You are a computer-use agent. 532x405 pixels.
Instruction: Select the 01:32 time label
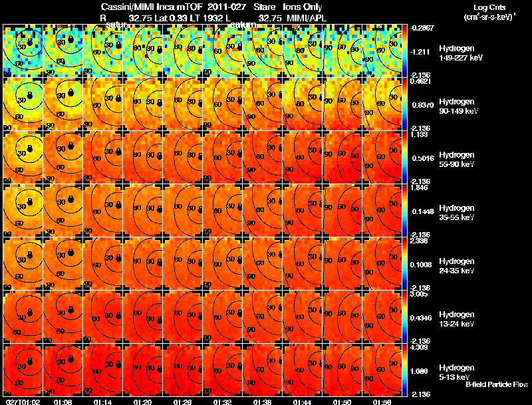point(222,402)
